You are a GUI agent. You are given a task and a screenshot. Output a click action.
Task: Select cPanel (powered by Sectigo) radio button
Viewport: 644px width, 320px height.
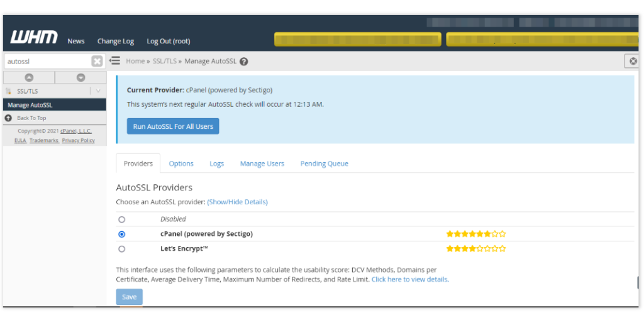[122, 234]
